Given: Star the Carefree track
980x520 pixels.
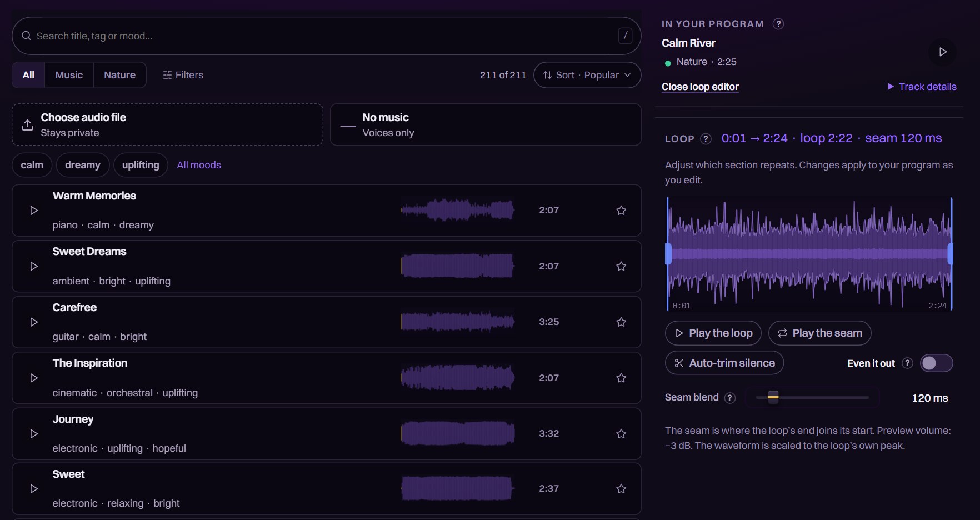Looking at the screenshot, I should tap(621, 322).
